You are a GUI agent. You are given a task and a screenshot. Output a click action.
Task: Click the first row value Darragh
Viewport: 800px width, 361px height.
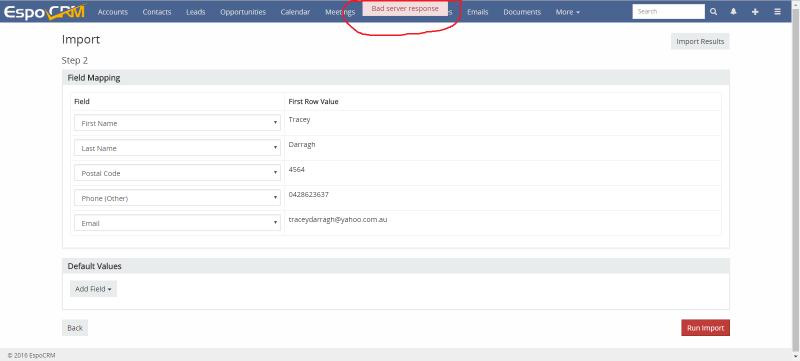[302, 144]
